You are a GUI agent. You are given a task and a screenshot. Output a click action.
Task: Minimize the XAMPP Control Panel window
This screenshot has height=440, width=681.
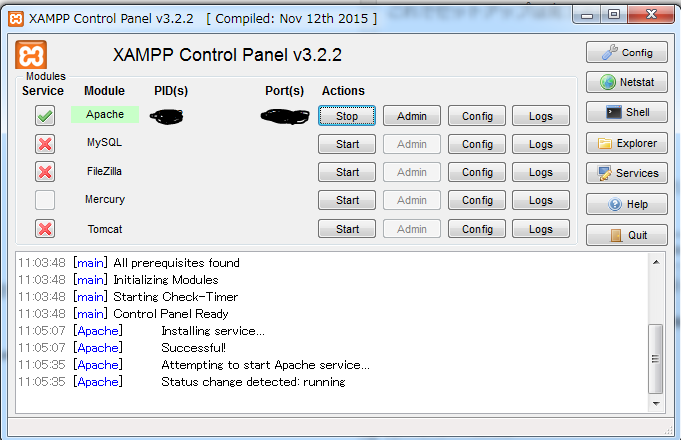587,16
